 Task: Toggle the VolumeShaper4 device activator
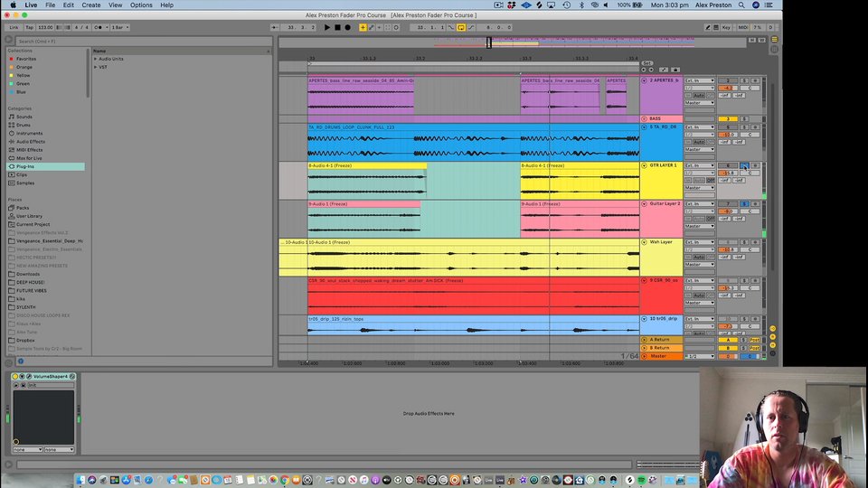15,376
